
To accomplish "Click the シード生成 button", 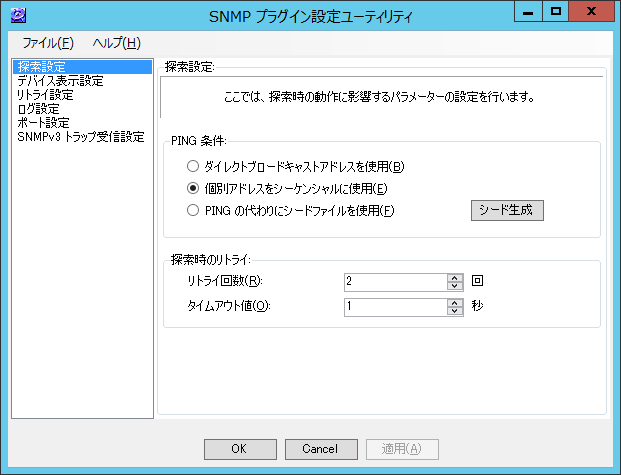I will click(507, 210).
